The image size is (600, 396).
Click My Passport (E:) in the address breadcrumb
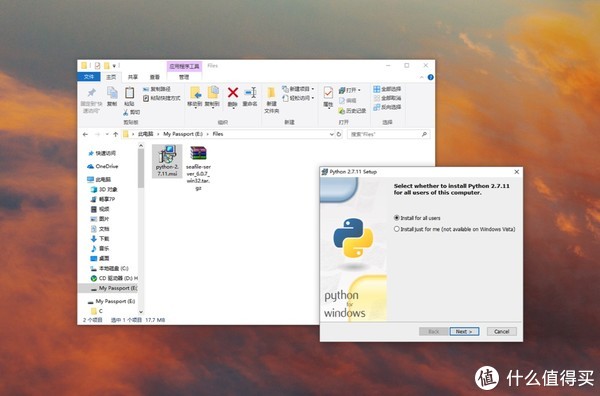tap(183, 134)
